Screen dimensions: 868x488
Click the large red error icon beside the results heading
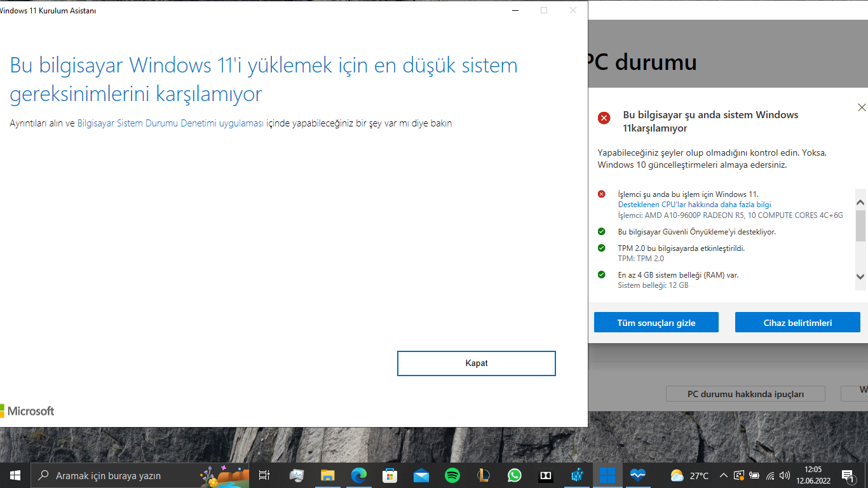point(604,118)
